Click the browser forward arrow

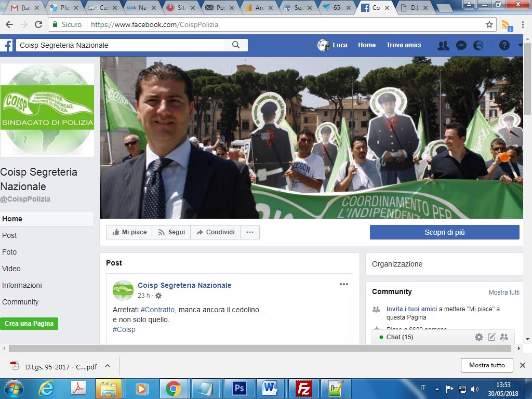[x=24, y=24]
